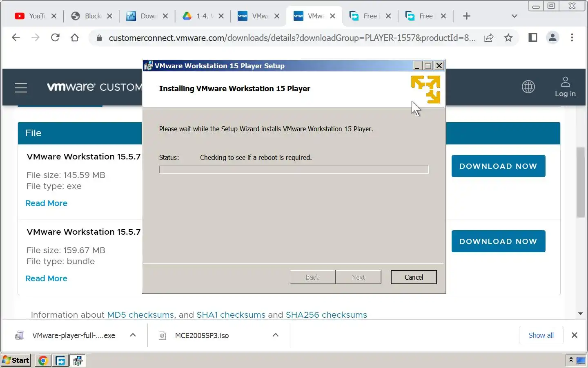This screenshot has height=368, width=588.
Task: Close the Block tab
Action: (109, 16)
